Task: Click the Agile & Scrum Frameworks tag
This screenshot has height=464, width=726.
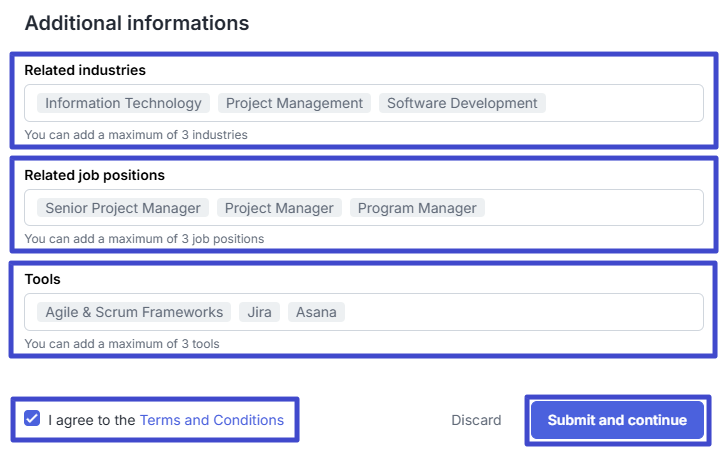Action: click(134, 312)
